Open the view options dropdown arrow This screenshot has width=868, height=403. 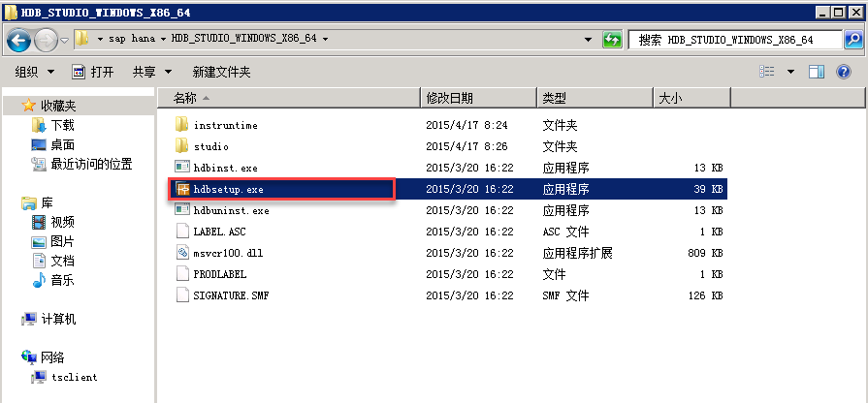pos(790,72)
